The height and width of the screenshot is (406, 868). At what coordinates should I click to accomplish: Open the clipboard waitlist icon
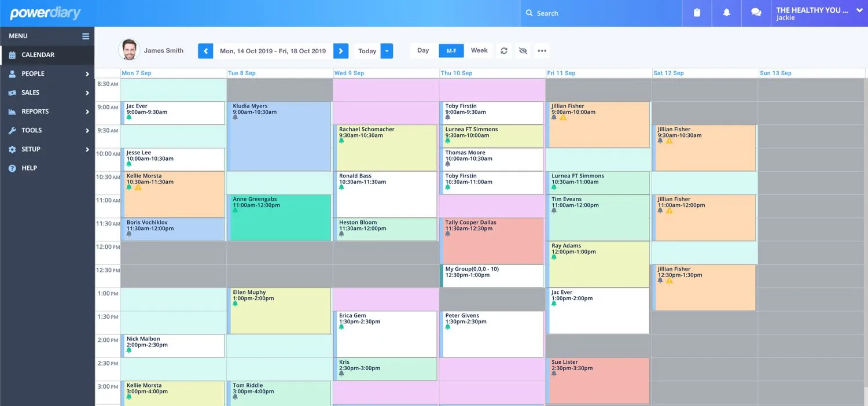[x=697, y=13]
